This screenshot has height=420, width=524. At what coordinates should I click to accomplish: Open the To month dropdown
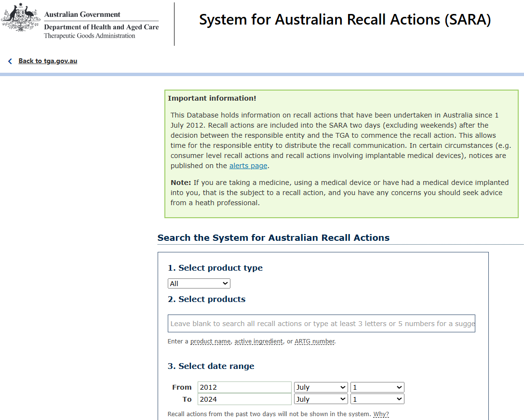click(x=321, y=399)
